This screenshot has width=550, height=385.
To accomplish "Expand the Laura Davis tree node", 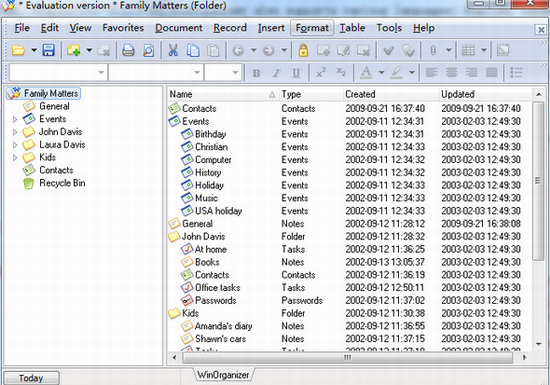I will (x=15, y=145).
